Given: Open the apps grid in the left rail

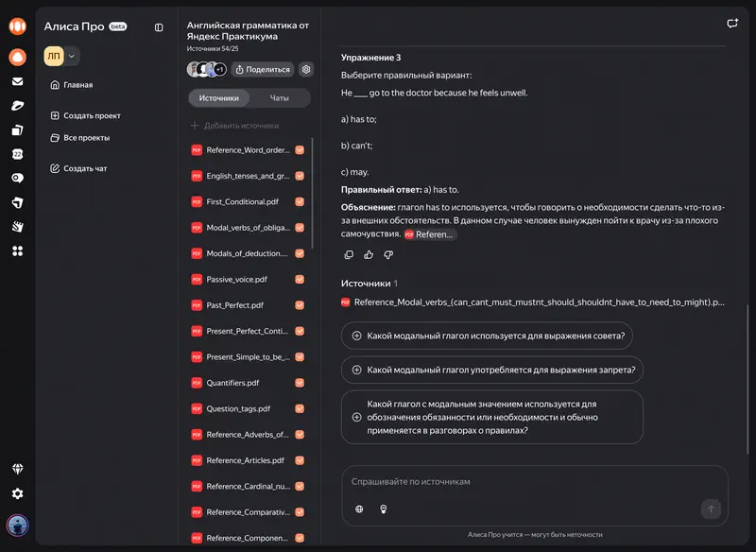Looking at the screenshot, I should point(16,250).
